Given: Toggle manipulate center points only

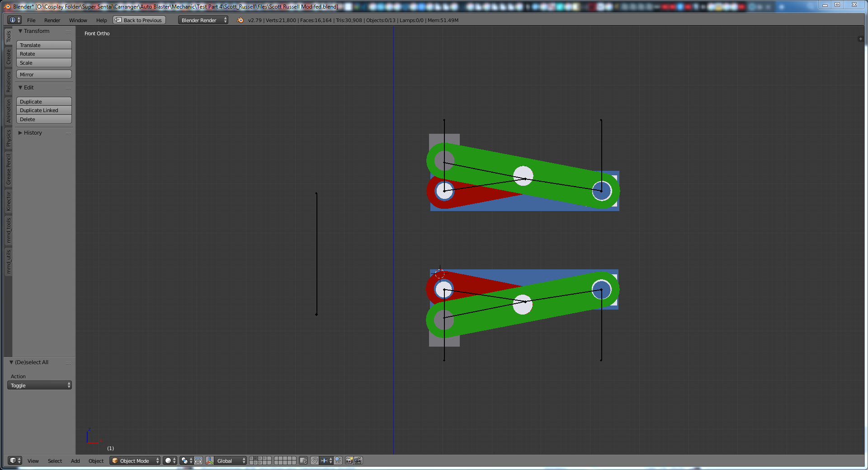Looking at the screenshot, I should pos(198,461).
